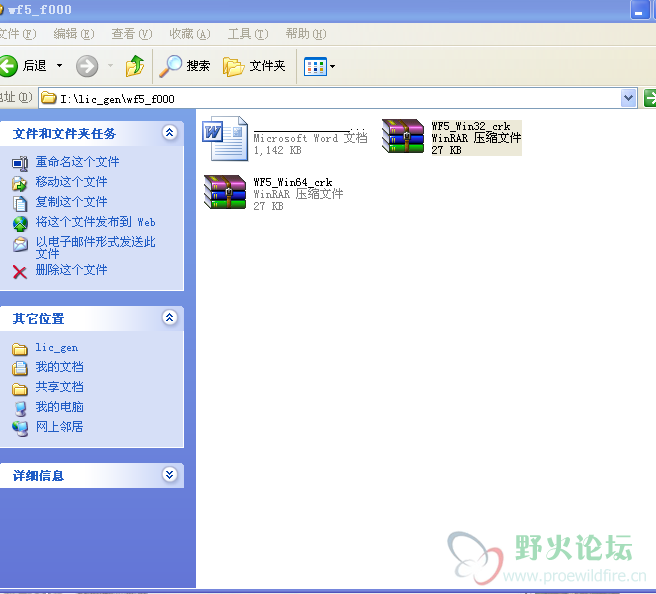Screen dimensions: 656x594
Task: Collapse the 文件和文件夹任务 panel
Action: pos(169,133)
